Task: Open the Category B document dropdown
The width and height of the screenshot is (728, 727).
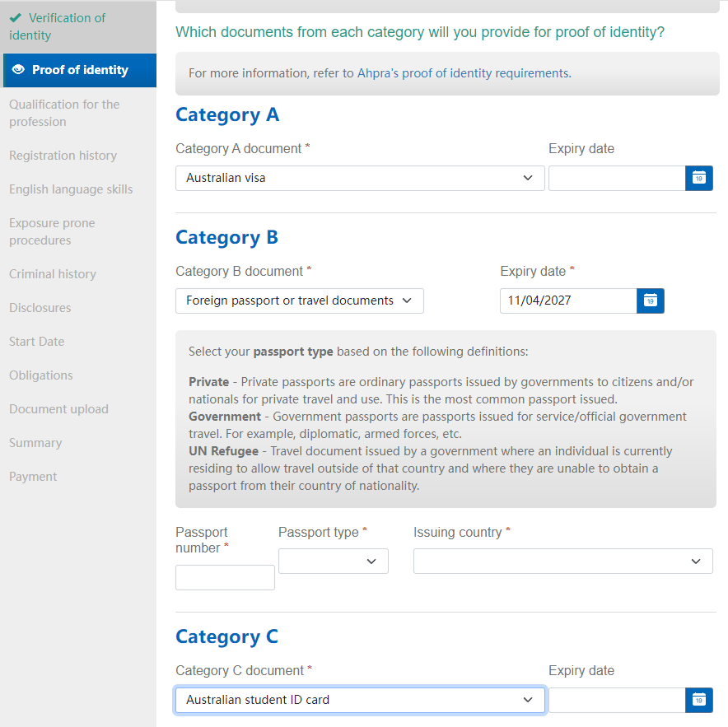Action: point(300,301)
